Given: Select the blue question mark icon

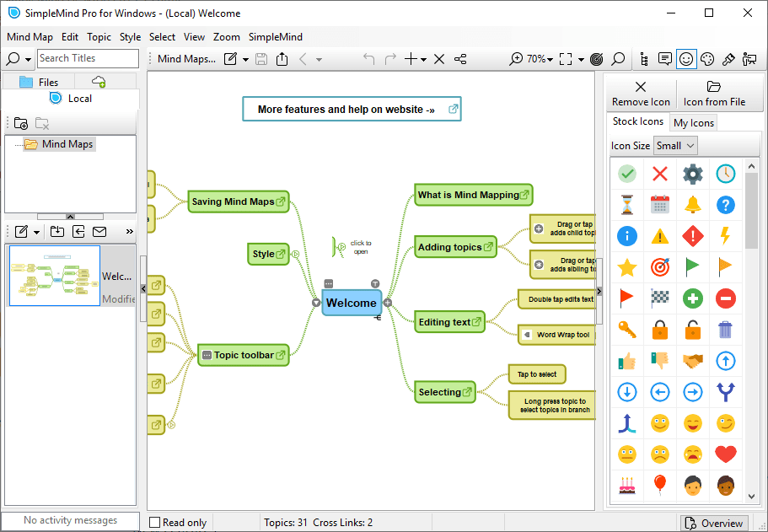Looking at the screenshot, I should pyautogui.click(x=725, y=205).
